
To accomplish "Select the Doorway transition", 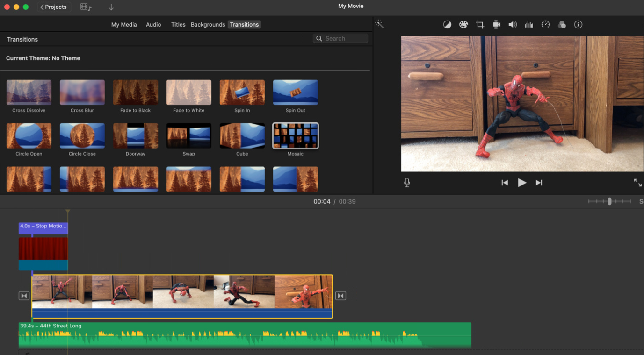I will pos(136,136).
